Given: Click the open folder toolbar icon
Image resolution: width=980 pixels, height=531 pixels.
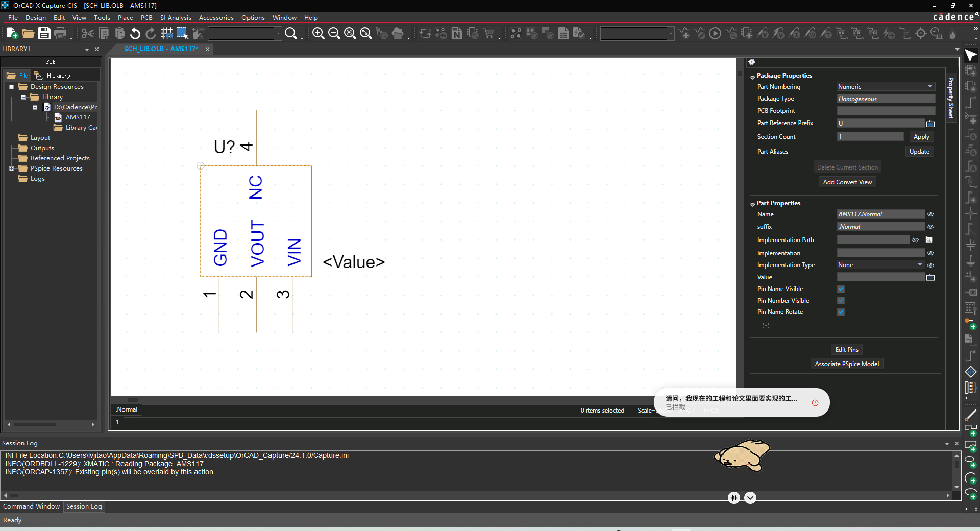Looking at the screenshot, I should coord(28,34).
